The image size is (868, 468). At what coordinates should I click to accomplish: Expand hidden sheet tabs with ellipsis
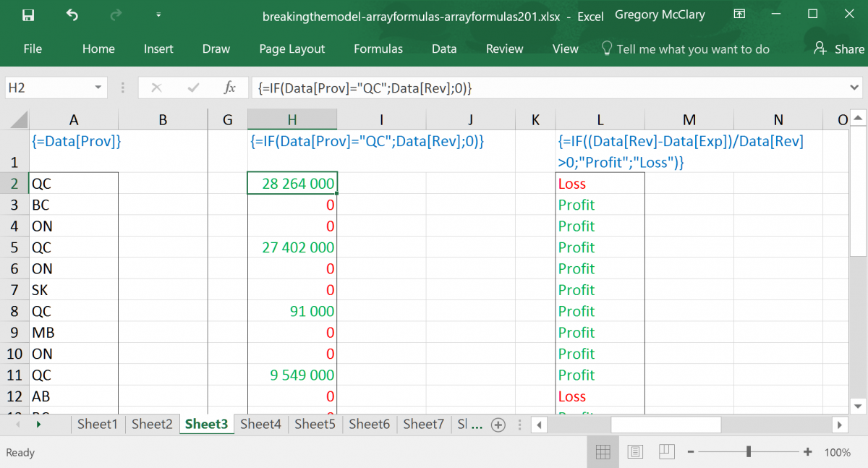point(474,425)
